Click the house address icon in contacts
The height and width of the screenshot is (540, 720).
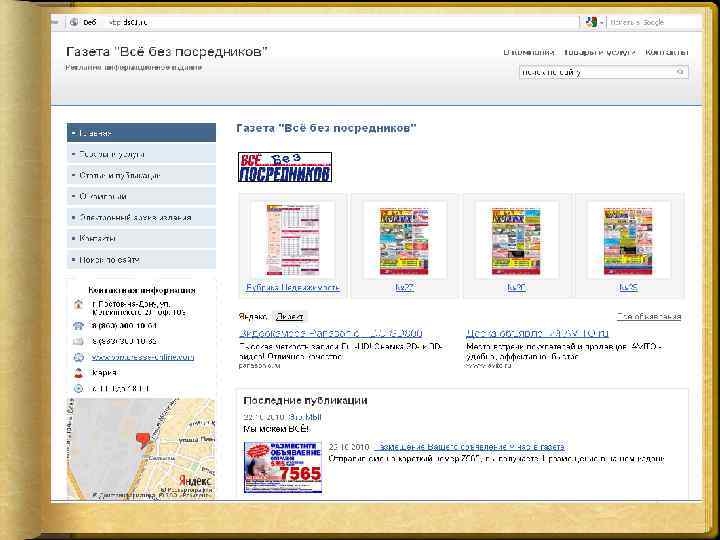79,304
